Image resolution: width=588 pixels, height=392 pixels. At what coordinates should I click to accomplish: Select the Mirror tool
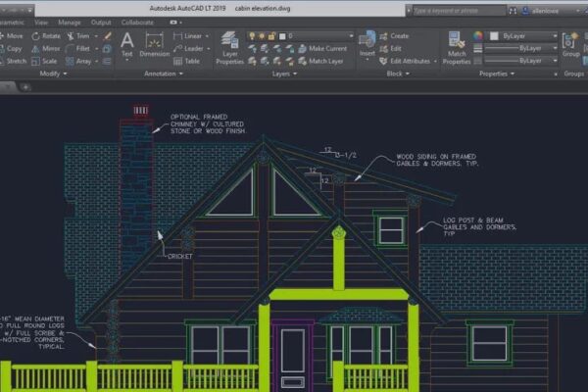point(46,48)
